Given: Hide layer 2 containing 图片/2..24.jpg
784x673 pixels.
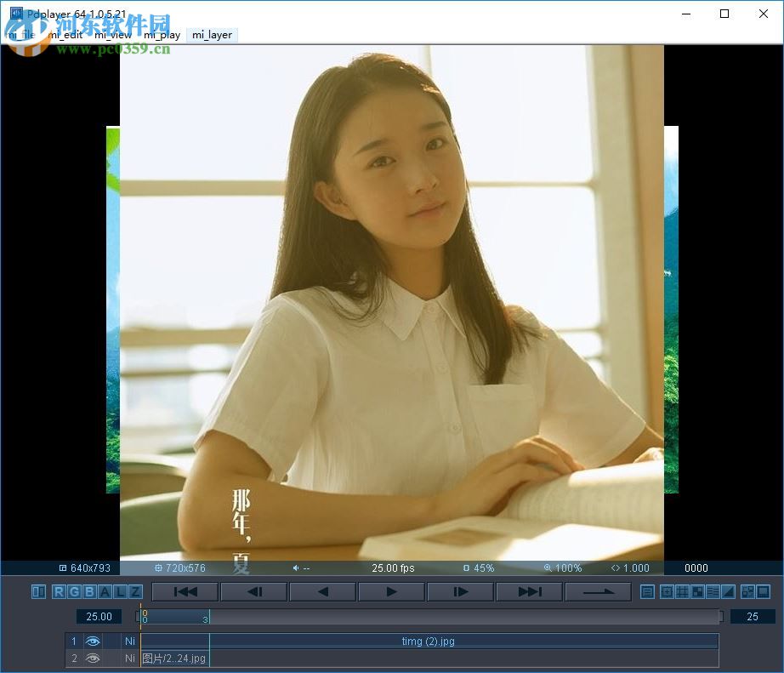Looking at the screenshot, I should pos(93,658).
